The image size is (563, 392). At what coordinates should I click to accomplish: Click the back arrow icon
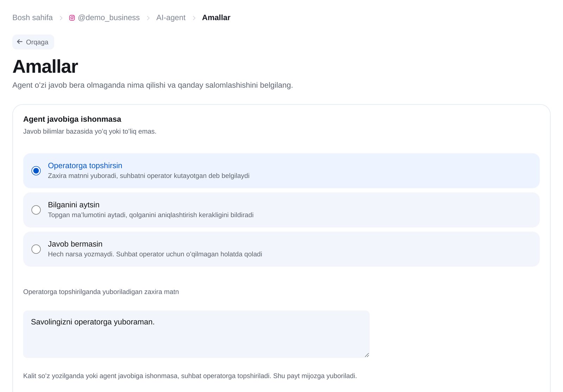click(20, 42)
